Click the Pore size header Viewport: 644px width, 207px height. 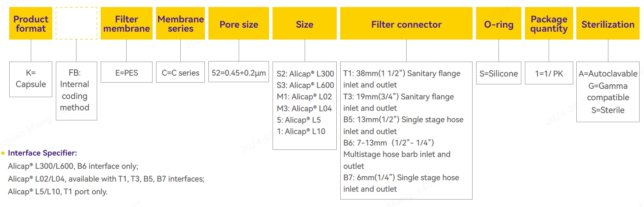click(x=239, y=24)
